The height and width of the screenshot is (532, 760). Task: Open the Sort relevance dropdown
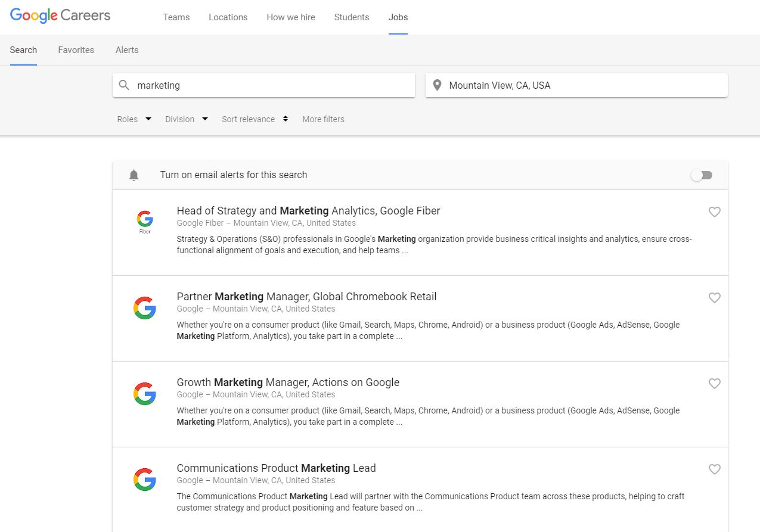pos(255,119)
